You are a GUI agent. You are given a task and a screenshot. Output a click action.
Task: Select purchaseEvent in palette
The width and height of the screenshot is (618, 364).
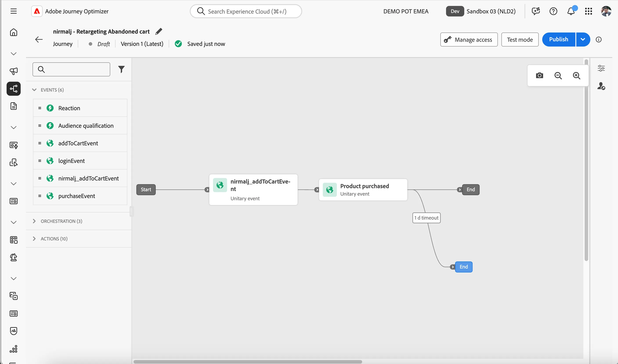[x=80, y=196]
